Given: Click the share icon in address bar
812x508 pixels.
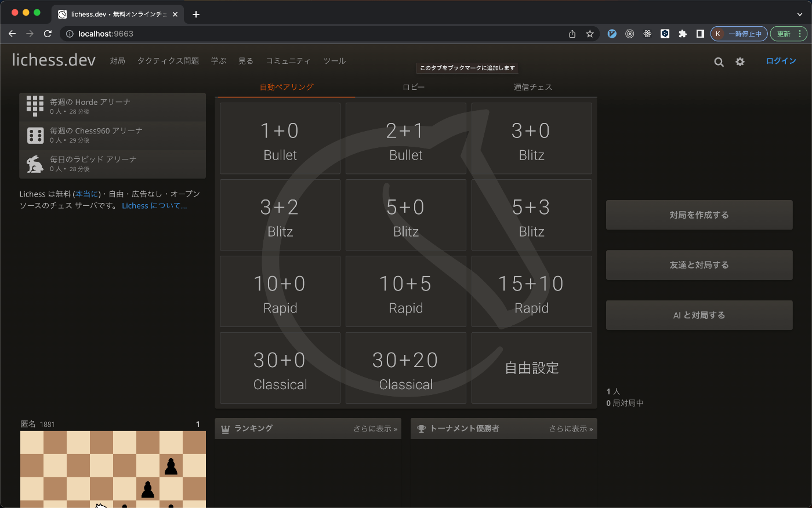Looking at the screenshot, I should pos(572,34).
